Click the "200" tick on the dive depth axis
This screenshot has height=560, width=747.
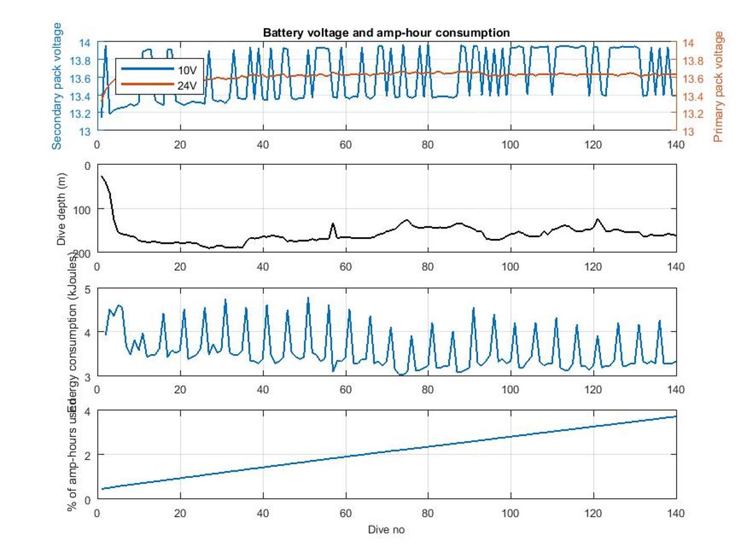pos(83,253)
